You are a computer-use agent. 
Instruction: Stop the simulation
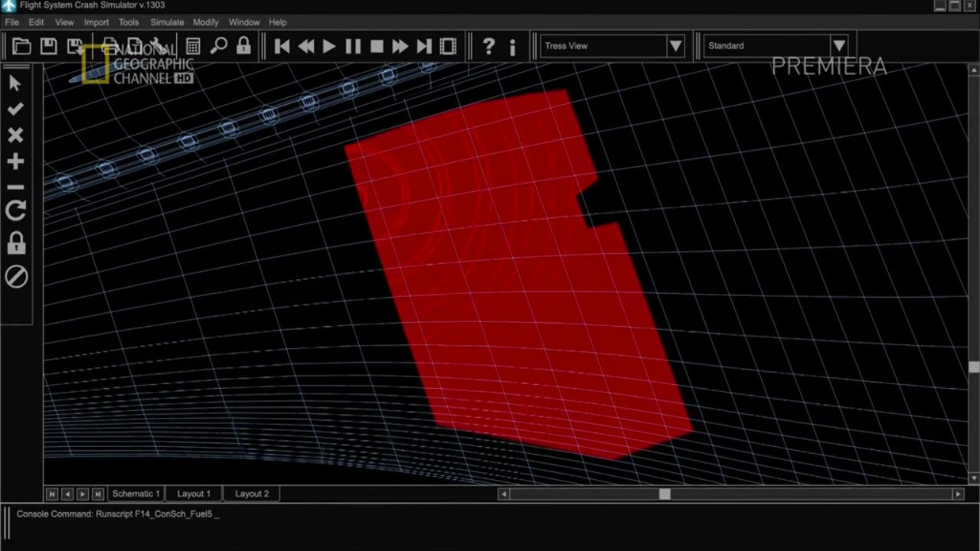pyautogui.click(x=376, y=47)
